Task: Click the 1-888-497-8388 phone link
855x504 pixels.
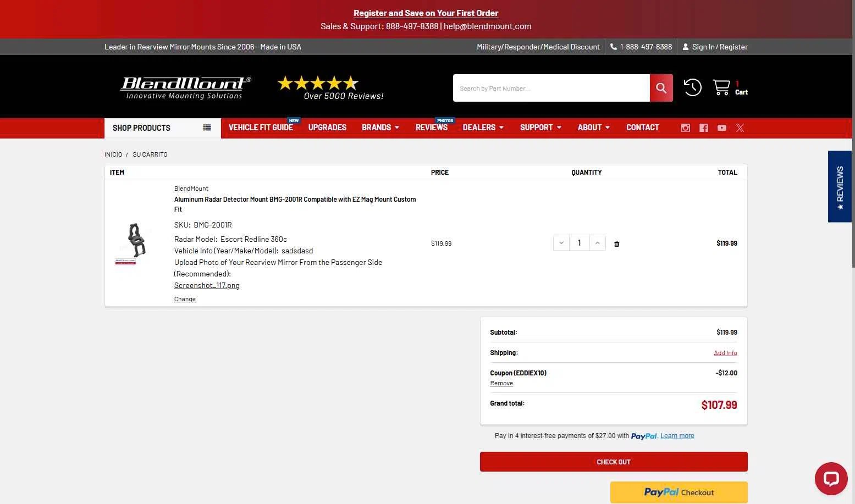Action: point(641,47)
